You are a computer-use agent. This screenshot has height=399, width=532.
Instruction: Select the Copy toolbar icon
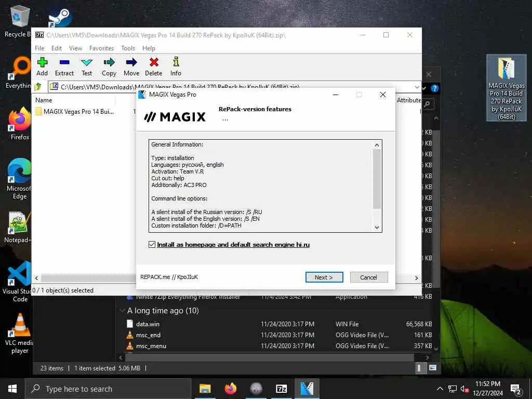click(109, 66)
